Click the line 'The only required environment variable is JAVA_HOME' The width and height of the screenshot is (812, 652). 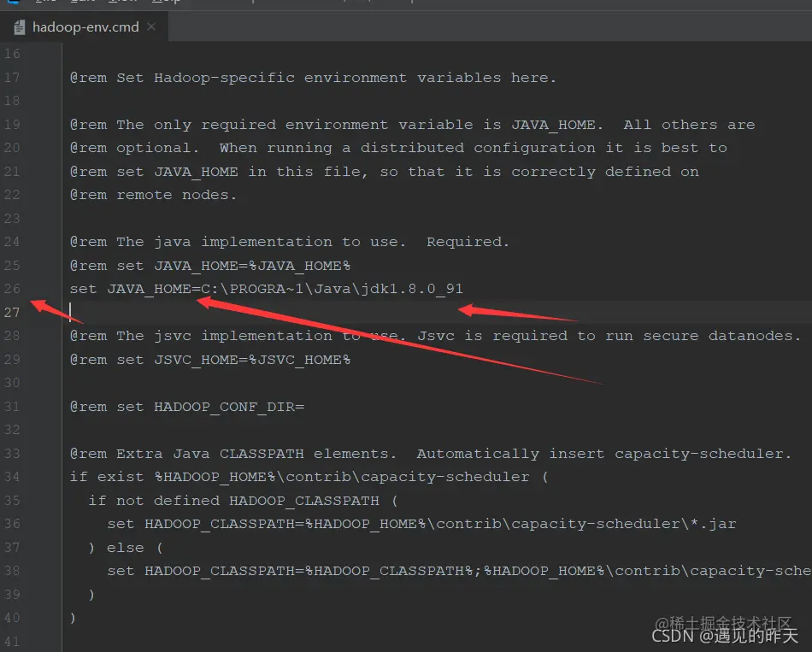(412, 125)
